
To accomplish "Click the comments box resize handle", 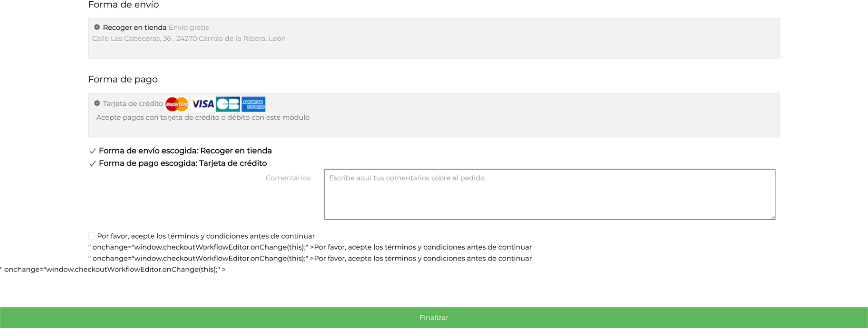I will click(x=773, y=217).
